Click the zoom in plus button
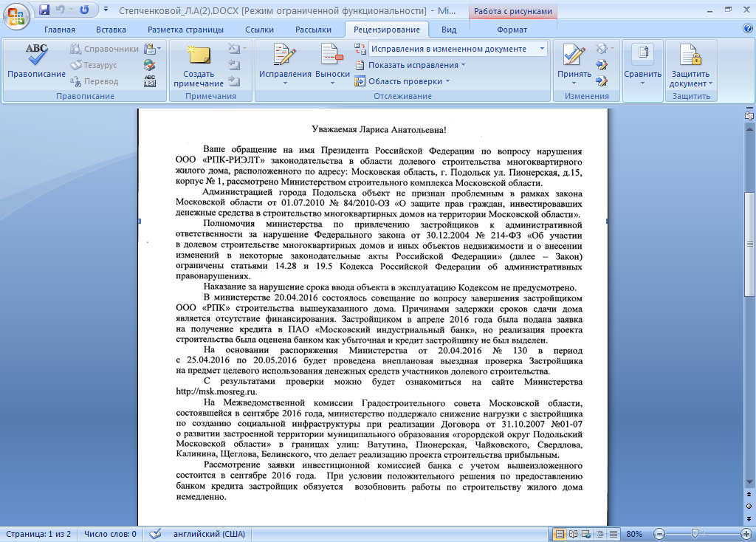The width and height of the screenshot is (756, 542). [x=746, y=534]
